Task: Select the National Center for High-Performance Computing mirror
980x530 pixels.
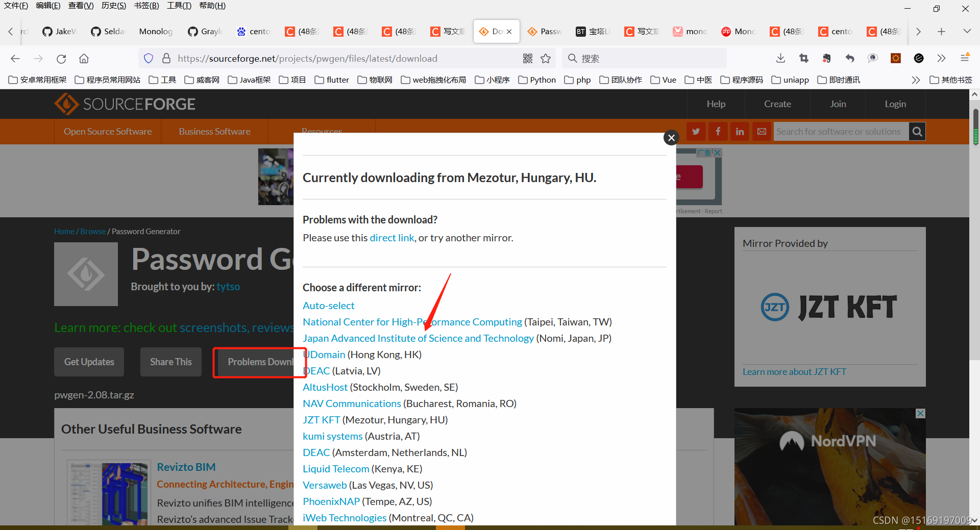Action: click(412, 322)
